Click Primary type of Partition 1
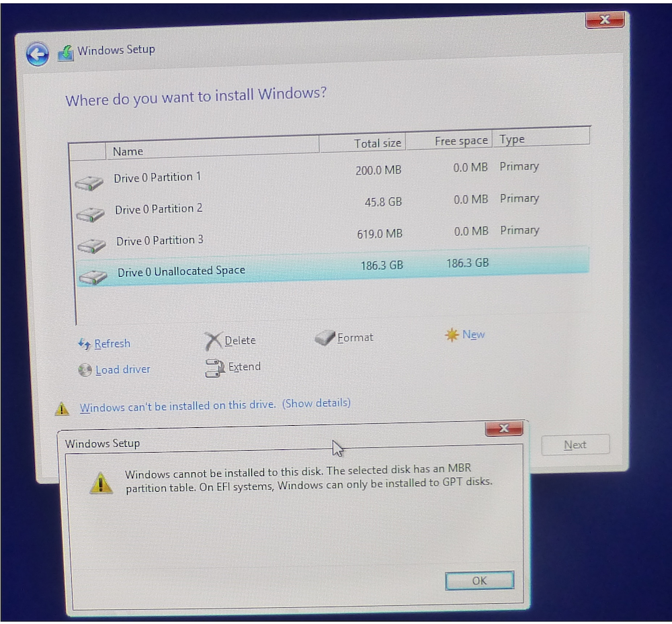The height and width of the screenshot is (624, 672). (519, 167)
